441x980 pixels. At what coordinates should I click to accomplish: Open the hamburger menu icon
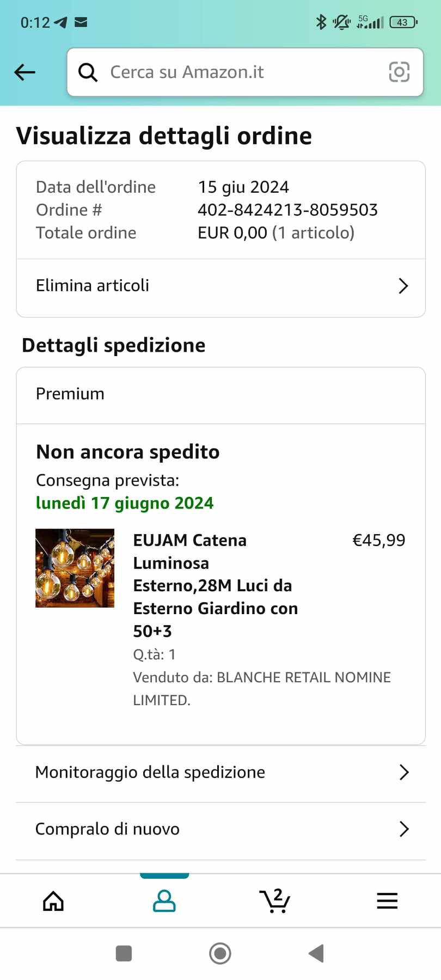click(387, 901)
